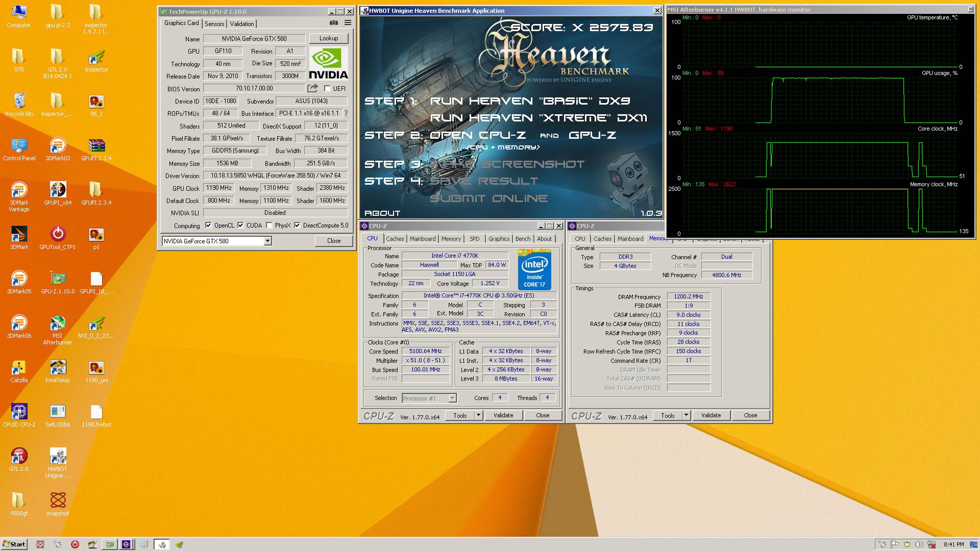
Task: Open the Graphics tab in left CPU-Z window
Action: point(499,239)
